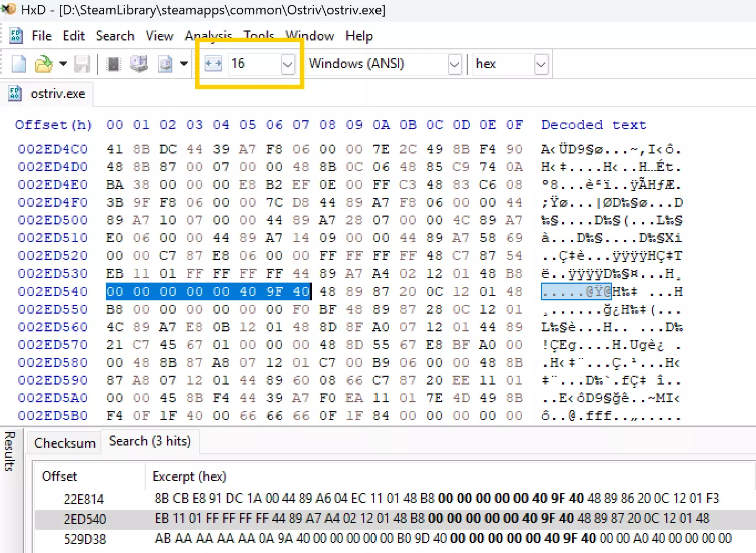Click the Open disk image toolbar icon
This screenshot has height=553, width=756.
[165, 64]
